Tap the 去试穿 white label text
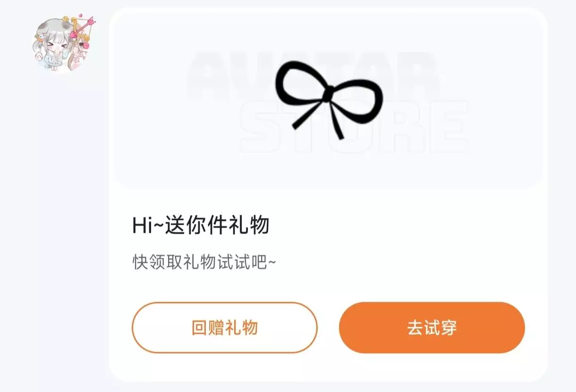 432,327
